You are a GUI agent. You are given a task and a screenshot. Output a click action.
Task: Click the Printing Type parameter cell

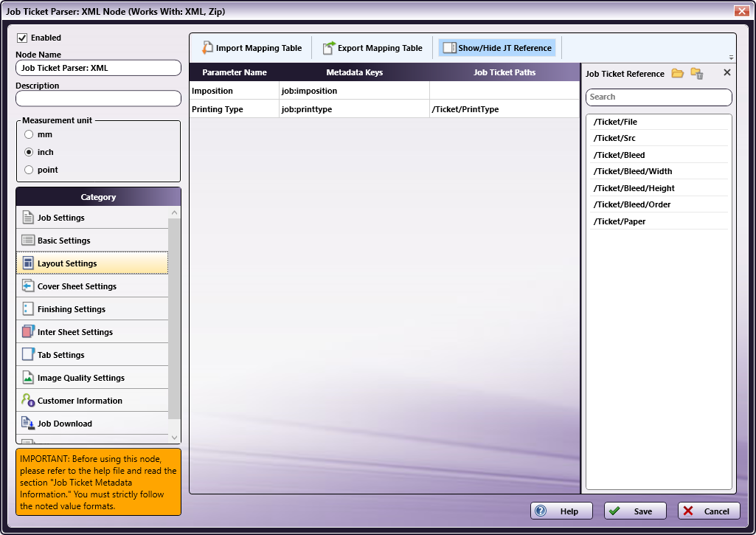click(235, 109)
